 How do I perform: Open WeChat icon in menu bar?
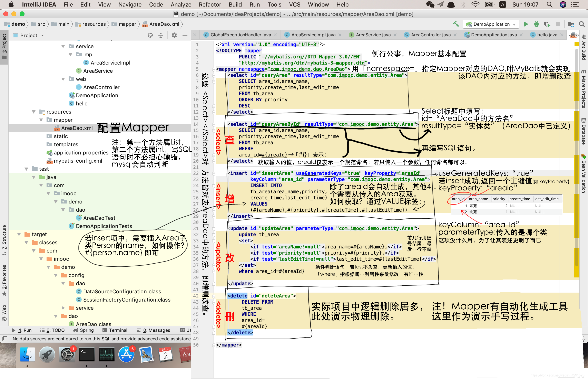coord(430,4)
